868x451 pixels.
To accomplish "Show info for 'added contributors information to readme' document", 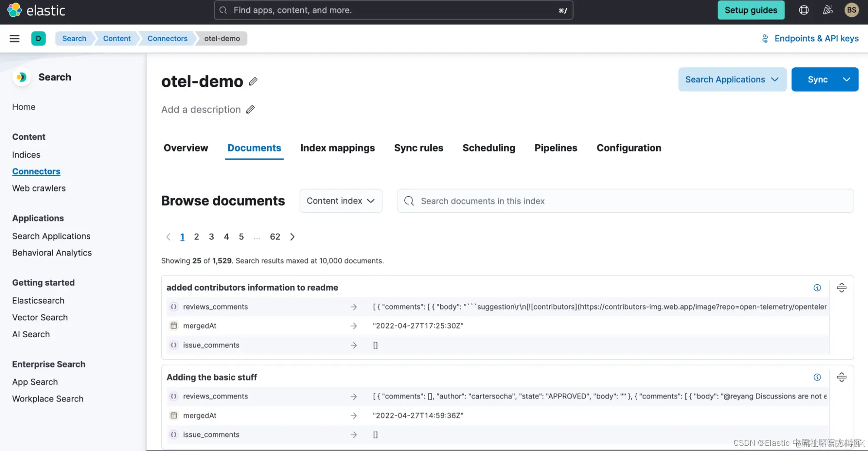I will click(x=817, y=288).
